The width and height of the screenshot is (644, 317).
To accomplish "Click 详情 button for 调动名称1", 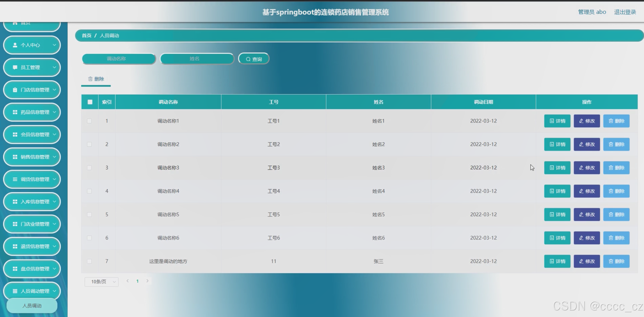I will click(557, 121).
